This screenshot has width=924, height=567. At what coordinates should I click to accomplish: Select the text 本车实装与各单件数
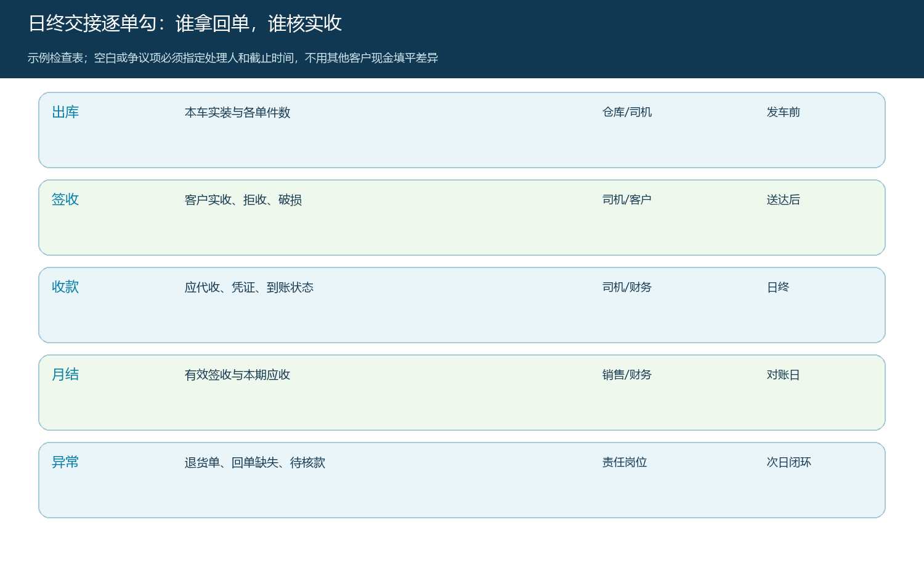237,112
